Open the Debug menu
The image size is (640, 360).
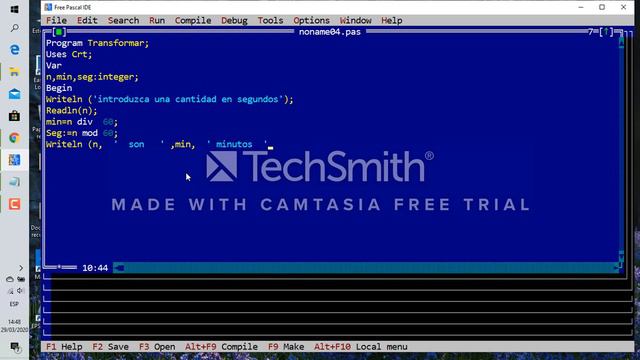coord(234,20)
